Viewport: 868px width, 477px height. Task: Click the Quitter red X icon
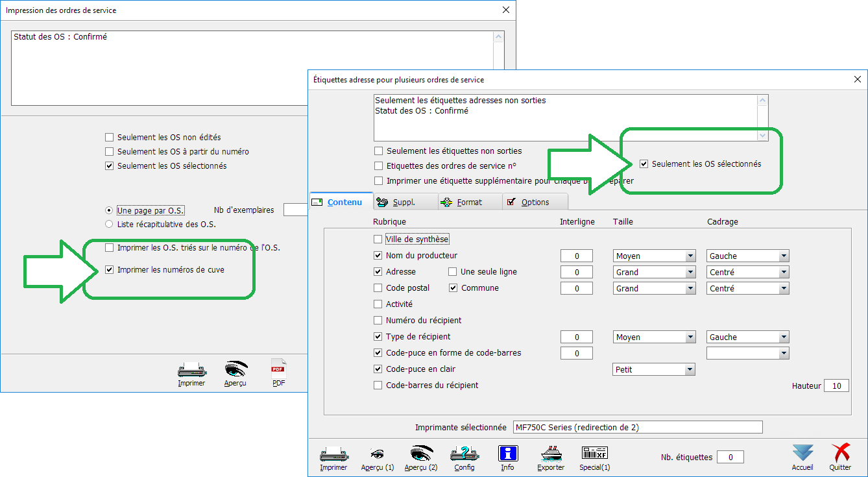pyautogui.click(x=840, y=454)
